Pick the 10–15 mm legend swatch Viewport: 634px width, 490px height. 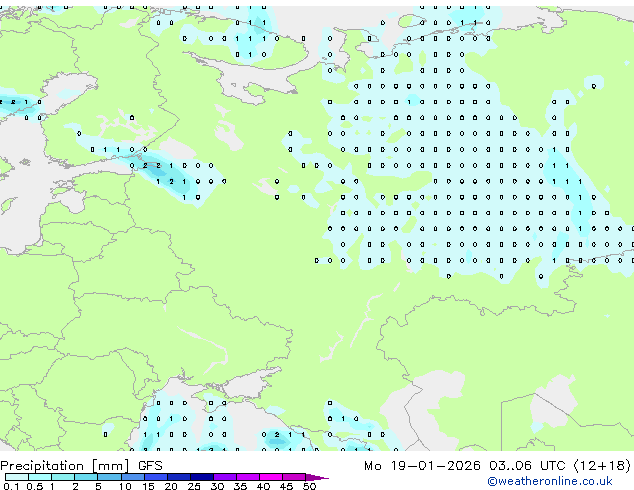pyautogui.click(x=133, y=477)
